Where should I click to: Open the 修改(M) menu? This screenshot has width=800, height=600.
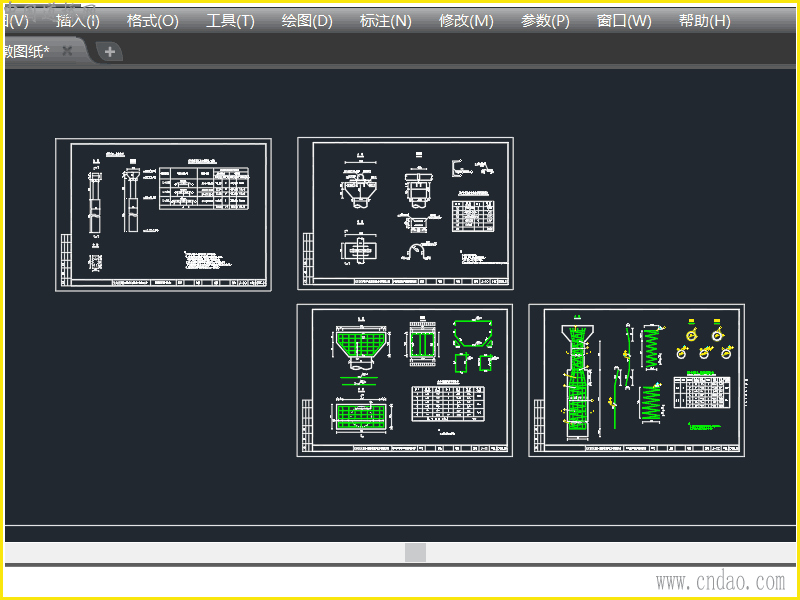466,21
